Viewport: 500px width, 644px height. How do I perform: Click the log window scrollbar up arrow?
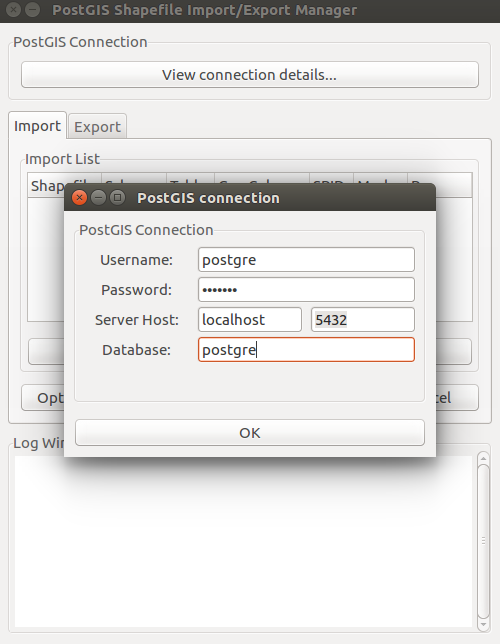484,458
